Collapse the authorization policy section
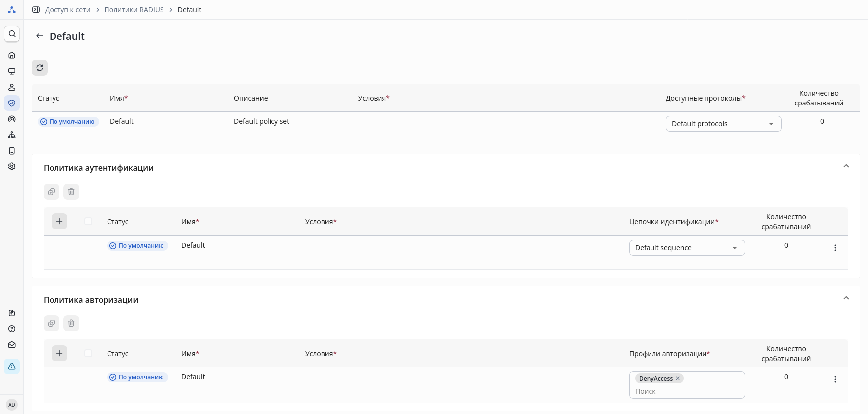The height and width of the screenshot is (414, 868). tap(846, 298)
